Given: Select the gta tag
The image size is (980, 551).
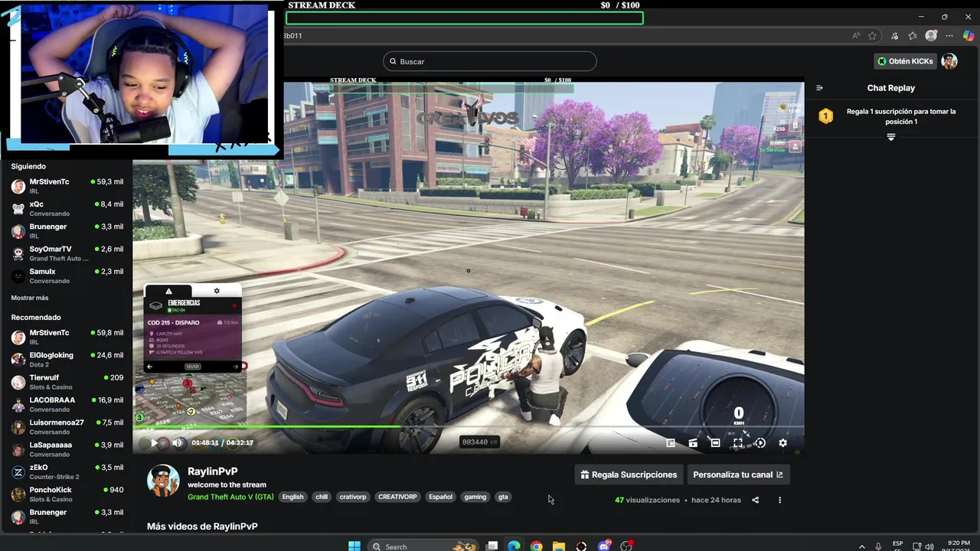Looking at the screenshot, I should point(503,497).
